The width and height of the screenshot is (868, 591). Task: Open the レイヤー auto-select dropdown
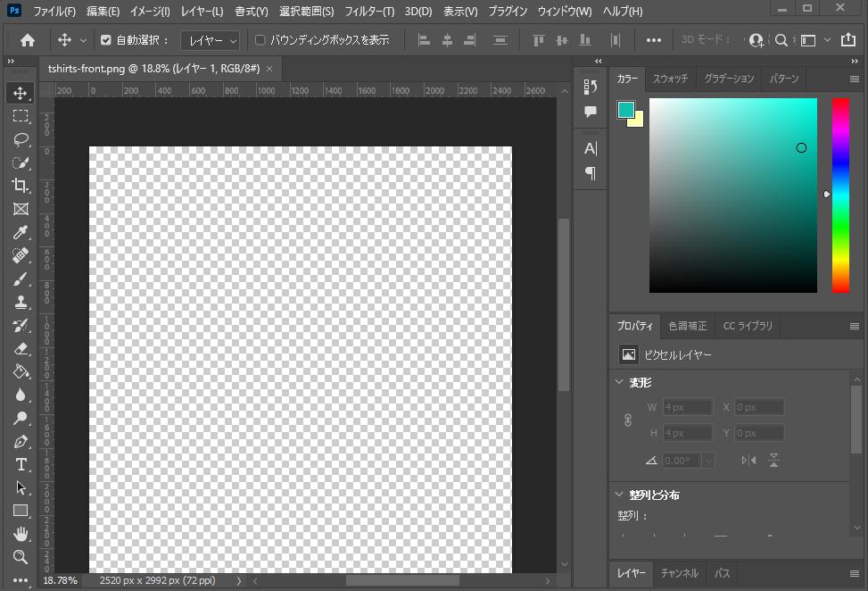coord(211,40)
